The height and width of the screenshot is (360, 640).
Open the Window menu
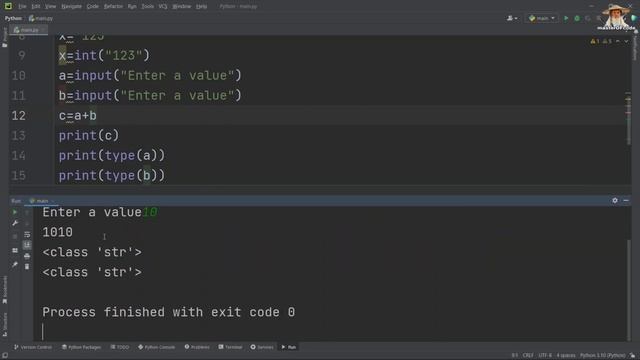click(x=182, y=7)
